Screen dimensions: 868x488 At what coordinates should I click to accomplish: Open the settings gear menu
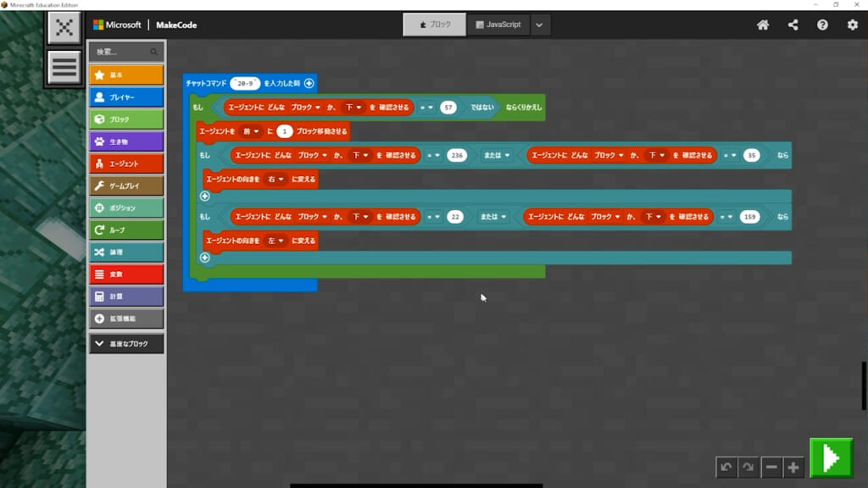[x=852, y=25]
